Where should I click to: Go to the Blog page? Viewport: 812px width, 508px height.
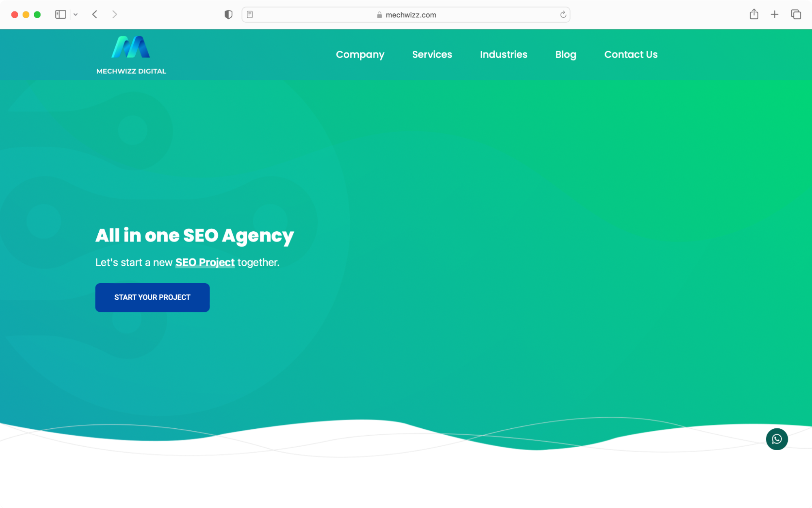(x=565, y=54)
